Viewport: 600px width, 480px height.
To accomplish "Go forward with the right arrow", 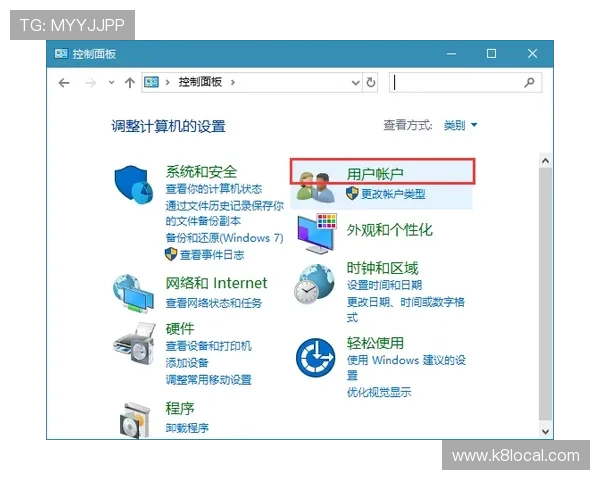I will point(90,82).
